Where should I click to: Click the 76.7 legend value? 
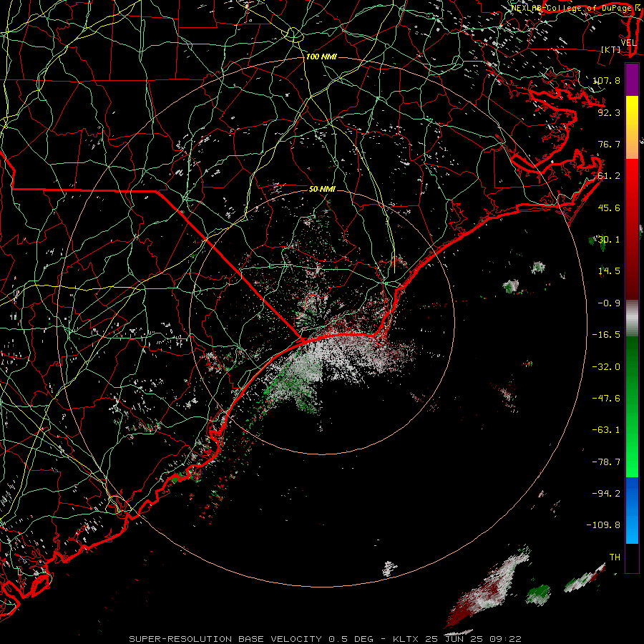click(x=609, y=144)
